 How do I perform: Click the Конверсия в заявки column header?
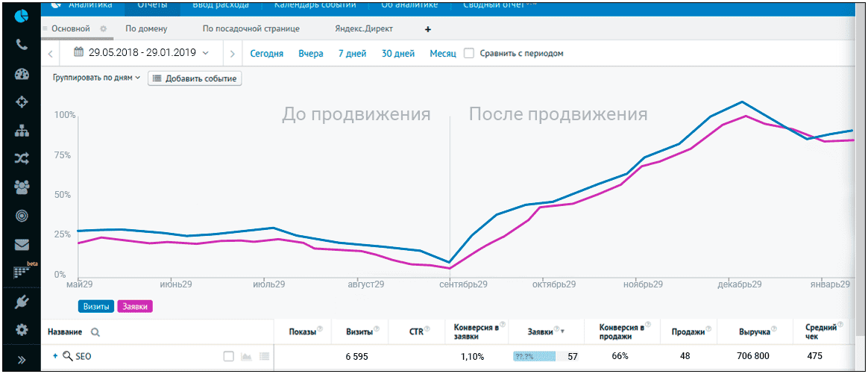click(476, 331)
